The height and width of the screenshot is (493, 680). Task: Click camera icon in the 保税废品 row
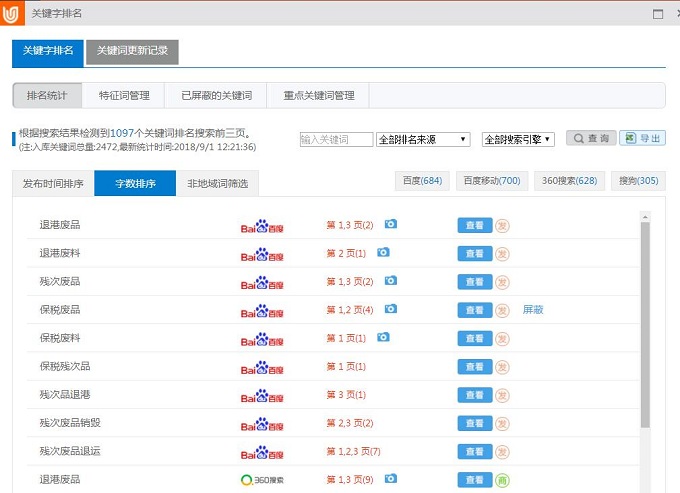[391, 310]
